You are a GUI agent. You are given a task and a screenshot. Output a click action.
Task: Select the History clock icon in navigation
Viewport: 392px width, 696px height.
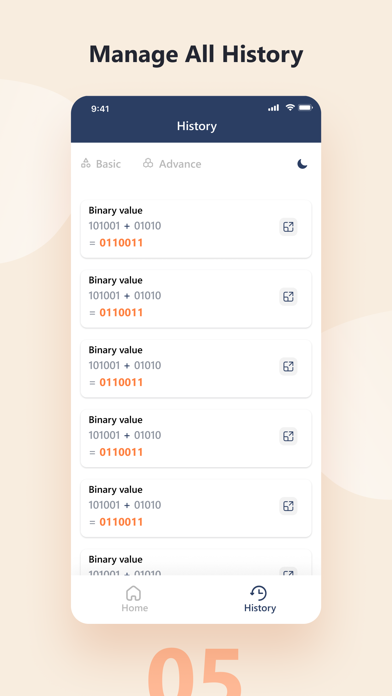pos(259,593)
